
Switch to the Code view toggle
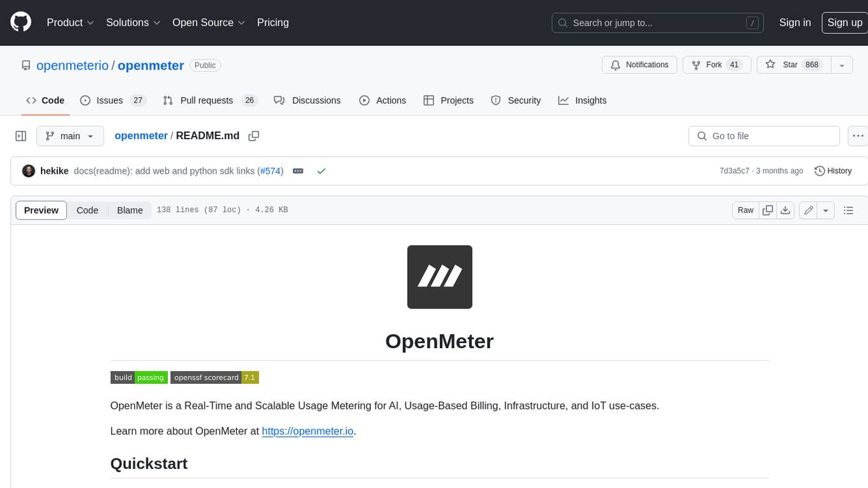click(x=87, y=210)
